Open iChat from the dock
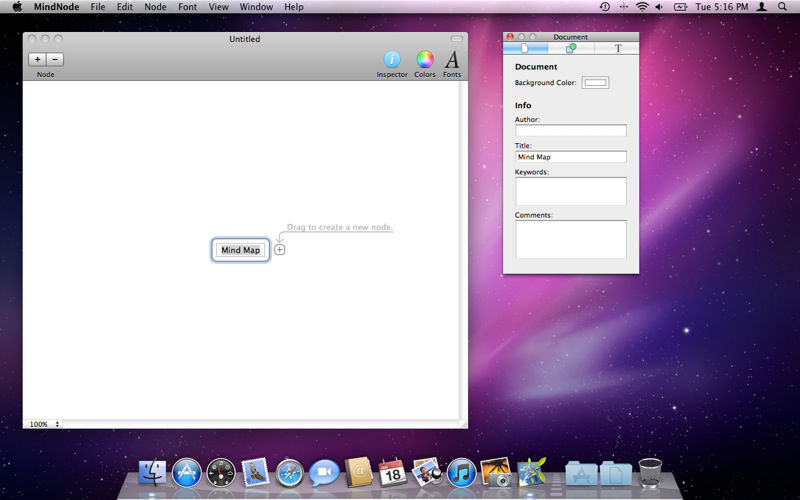Viewport: 800px width, 500px height. [x=324, y=472]
